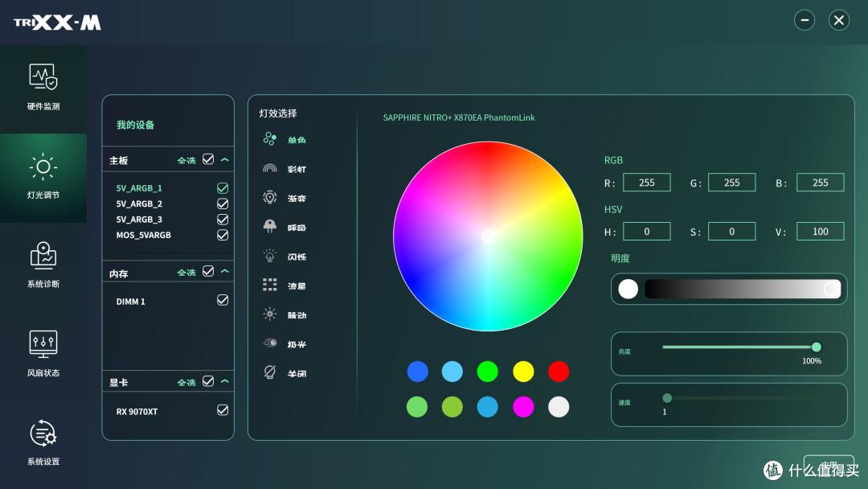Click the 速度 speed slider handle
This screenshot has height=489, width=868.
[667, 397]
